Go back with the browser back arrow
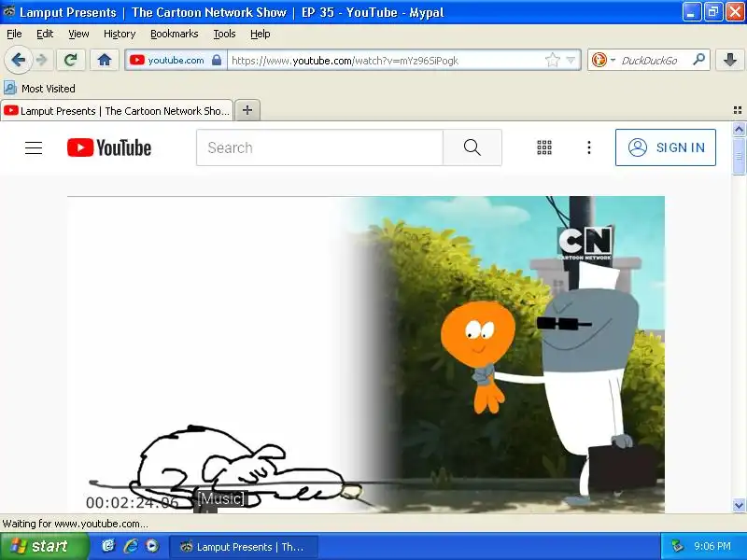 (18, 60)
